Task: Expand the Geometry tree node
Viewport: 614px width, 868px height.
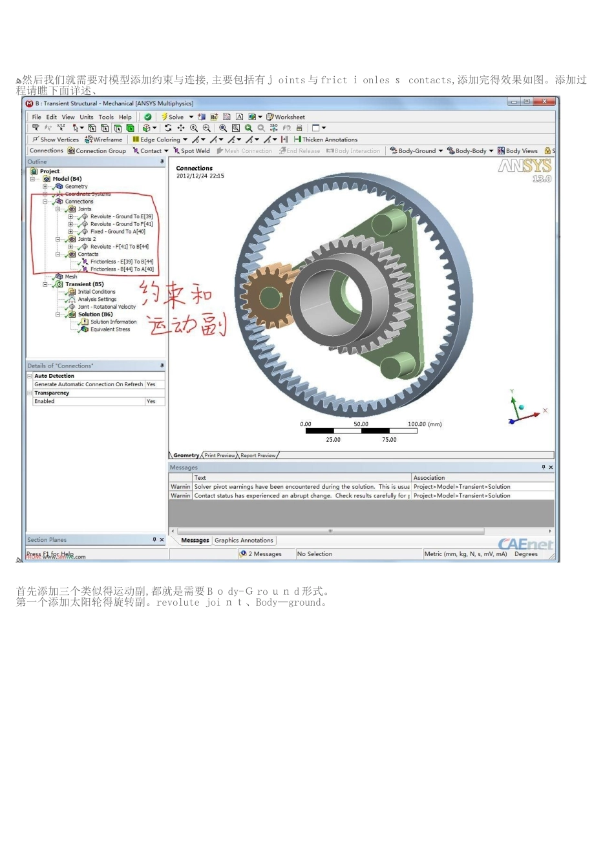Action: tap(45, 187)
